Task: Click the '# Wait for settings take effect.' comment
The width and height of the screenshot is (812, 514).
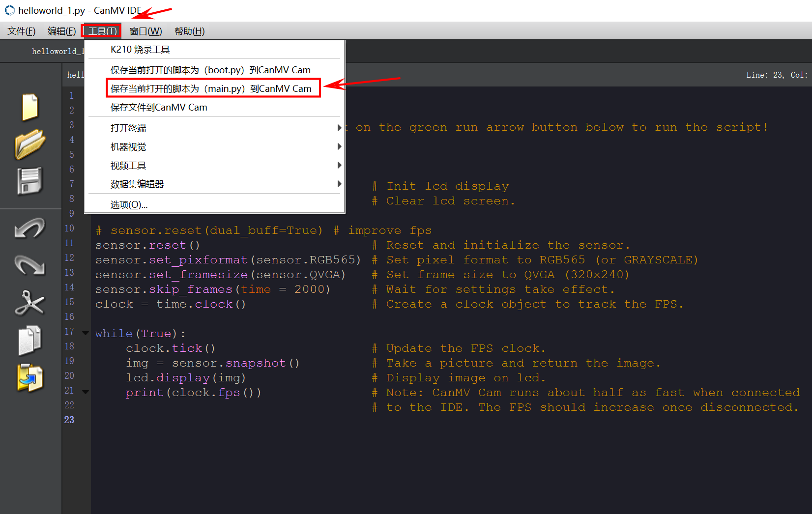Action: click(x=493, y=289)
